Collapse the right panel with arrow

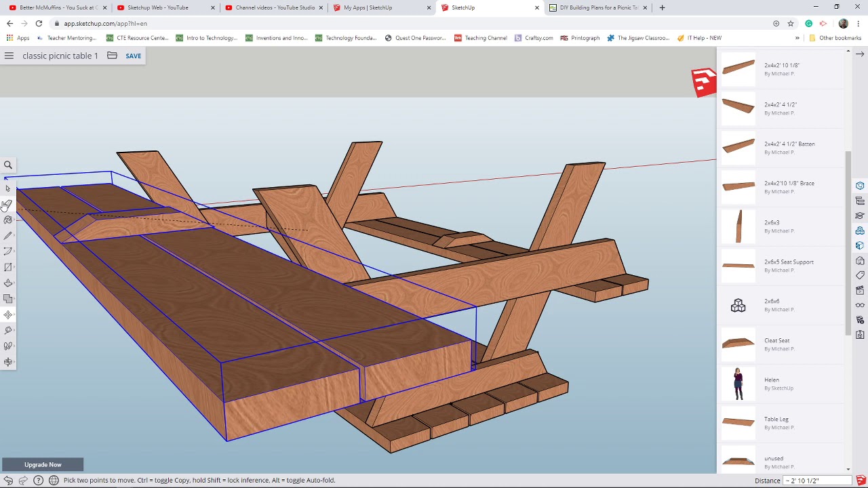(x=860, y=54)
